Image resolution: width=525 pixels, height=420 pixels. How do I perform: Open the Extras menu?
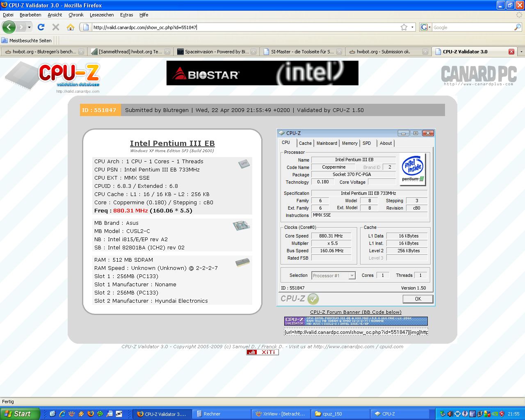[x=126, y=15]
